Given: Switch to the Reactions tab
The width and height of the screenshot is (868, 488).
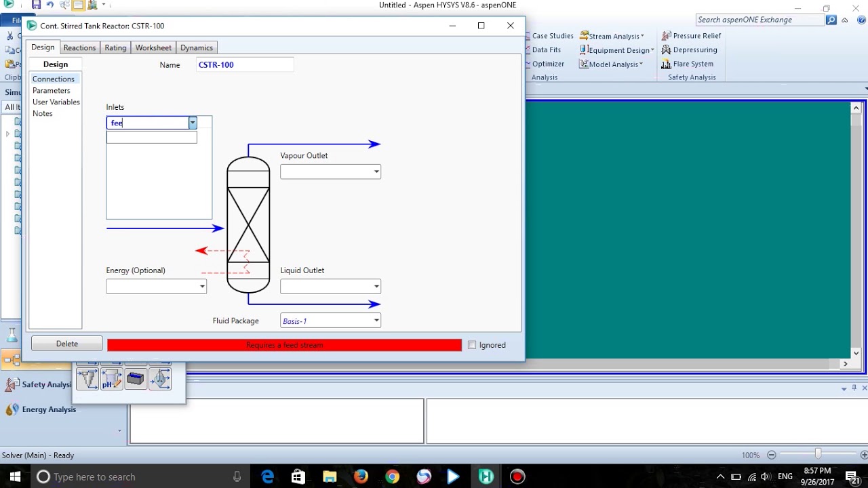Looking at the screenshot, I should (x=79, y=47).
